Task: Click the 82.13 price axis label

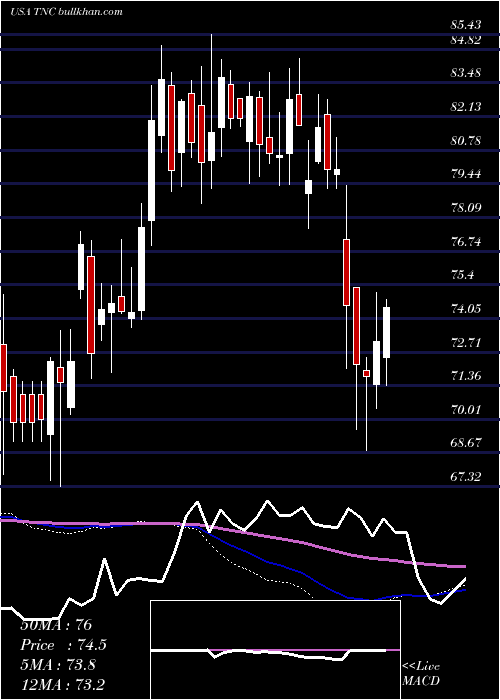Action: pos(466,106)
